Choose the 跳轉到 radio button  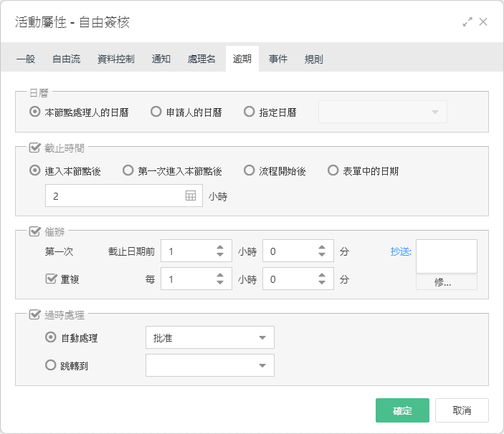[50, 365]
